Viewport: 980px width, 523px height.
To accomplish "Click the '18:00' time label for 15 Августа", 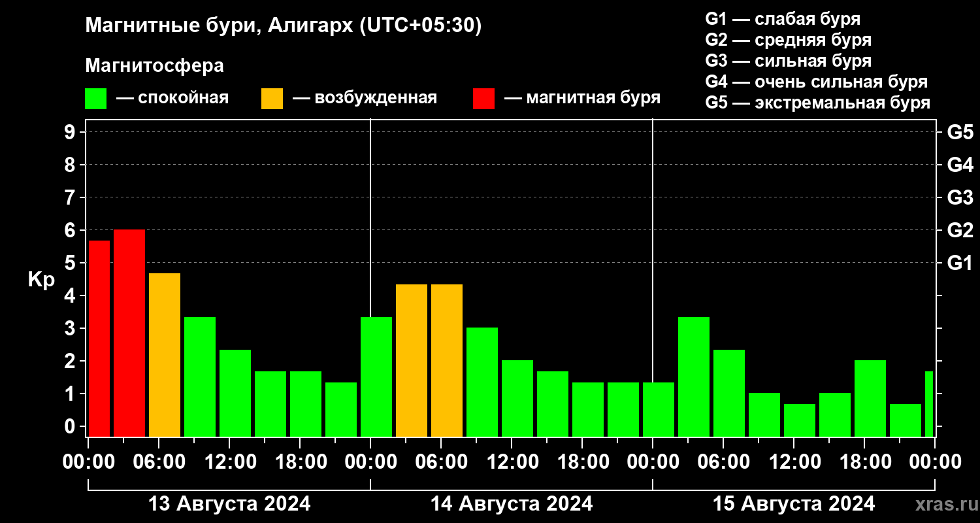I will [864, 462].
